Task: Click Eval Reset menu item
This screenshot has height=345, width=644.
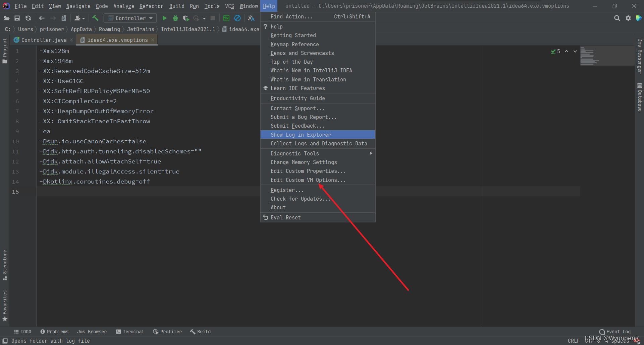Action: click(x=318, y=217)
